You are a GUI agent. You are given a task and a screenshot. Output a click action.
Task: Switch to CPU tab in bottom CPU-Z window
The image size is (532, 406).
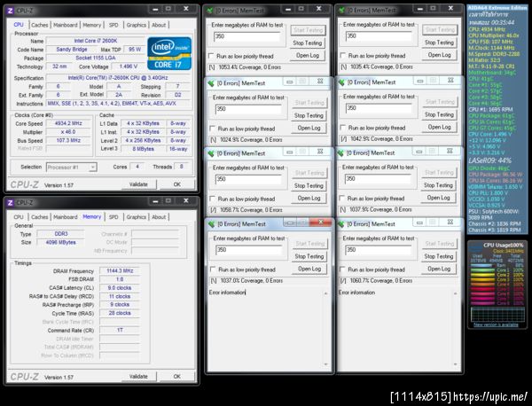click(x=19, y=216)
